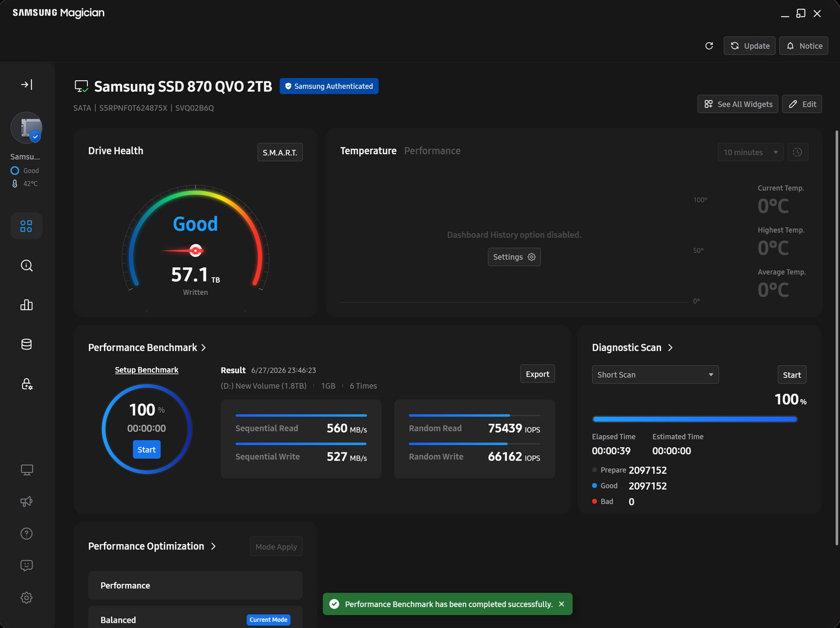Image resolution: width=840 pixels, height=628 pixels.
Task: Export the benchmark result
Action: [x=537, y=374]
